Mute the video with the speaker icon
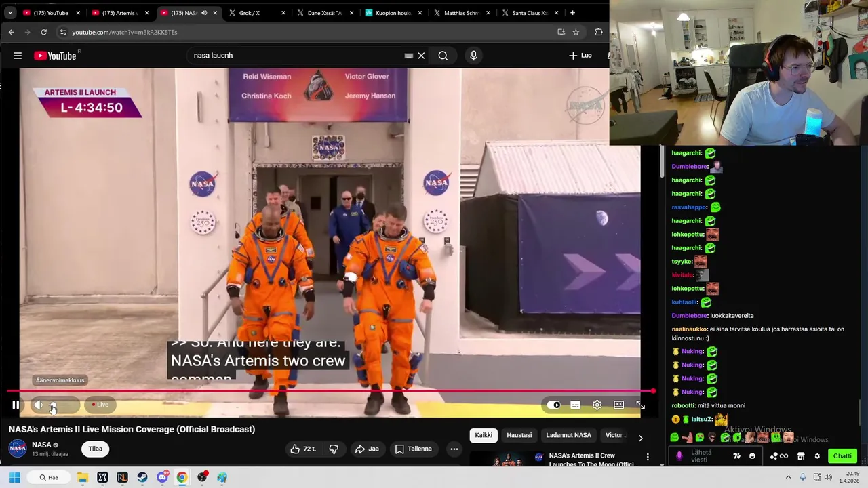 [x=39, y=405]
